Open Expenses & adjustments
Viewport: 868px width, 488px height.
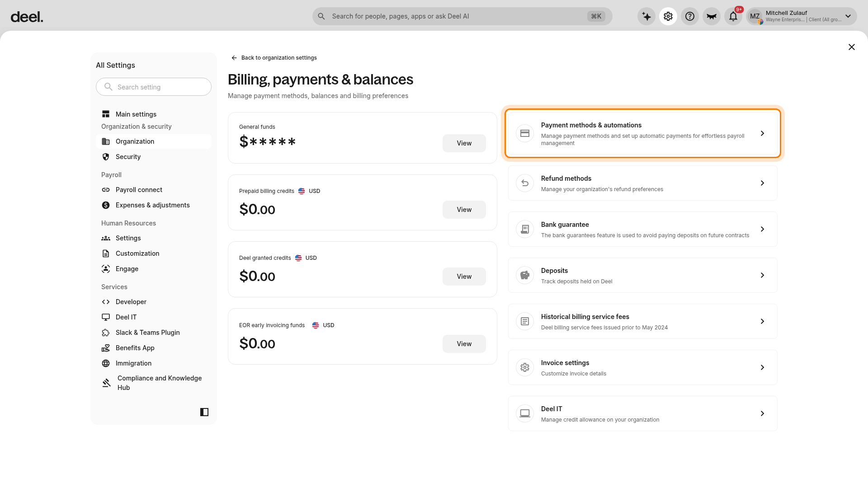[x=154, y=205]
